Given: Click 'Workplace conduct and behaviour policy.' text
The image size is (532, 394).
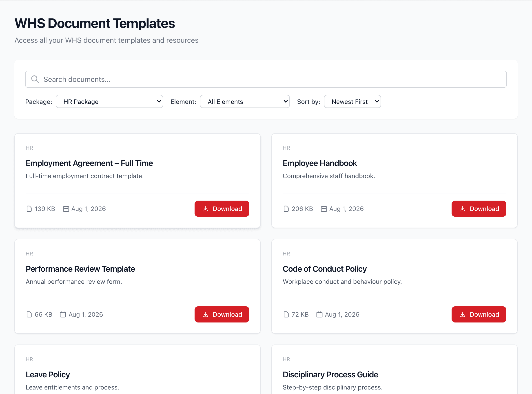Looking at the screenshot, I should (x=342, y=282).
